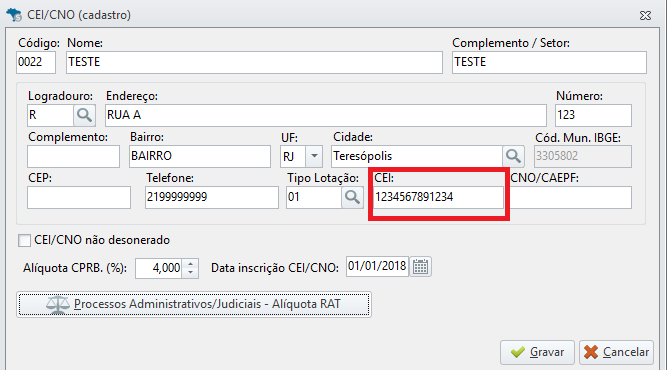Focus the empty CNO/CAEPF field
Image resolution: width=667 pixels, height=370 pixels.
(570, 197)
